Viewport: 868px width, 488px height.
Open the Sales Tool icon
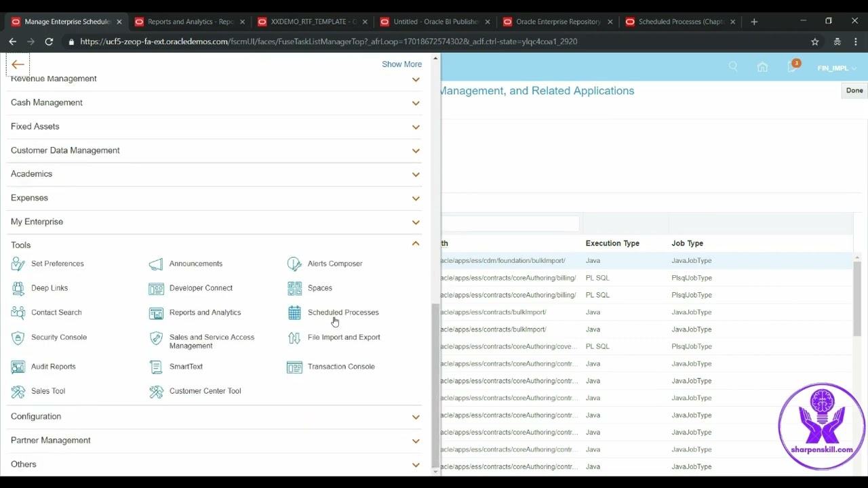pyautogui.click(x=18, y=391)
